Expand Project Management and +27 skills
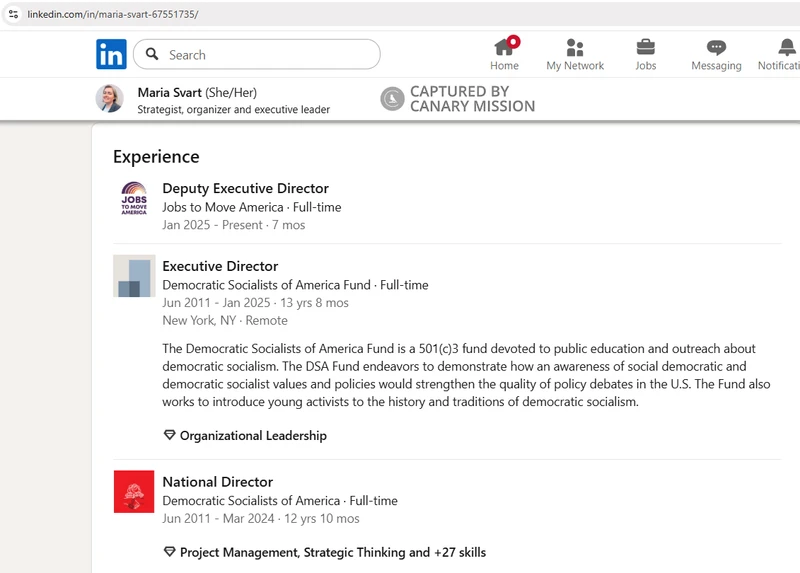This screenshot has height=573, width=800. click(x=332, y=552)
